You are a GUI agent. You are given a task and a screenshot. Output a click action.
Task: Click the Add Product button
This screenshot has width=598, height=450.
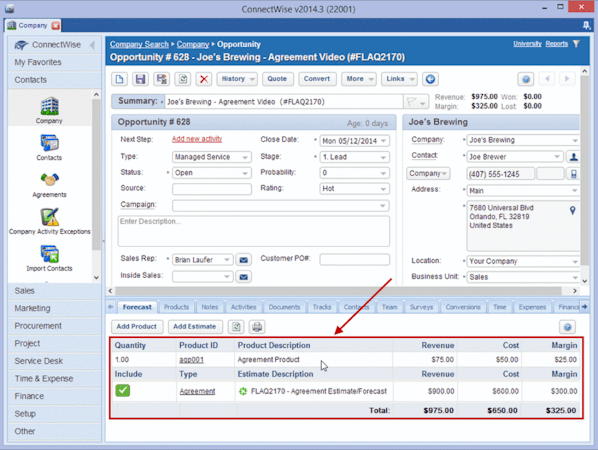137,327
